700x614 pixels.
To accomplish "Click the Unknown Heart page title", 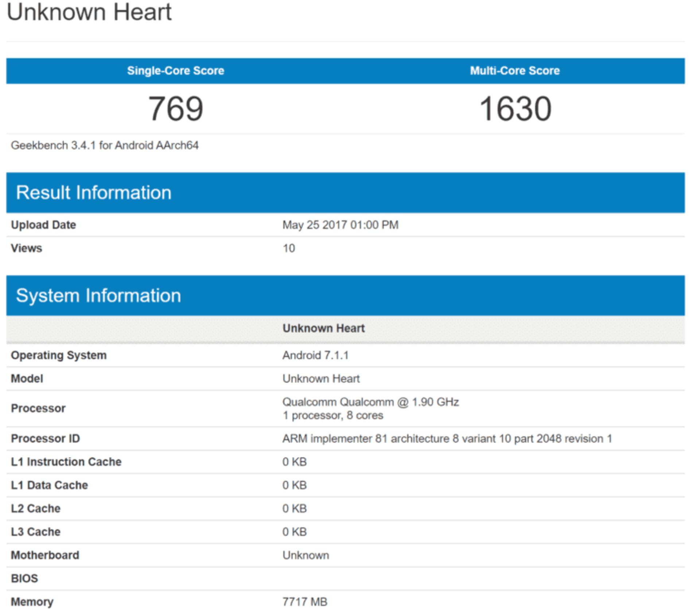I will (89, 12).
